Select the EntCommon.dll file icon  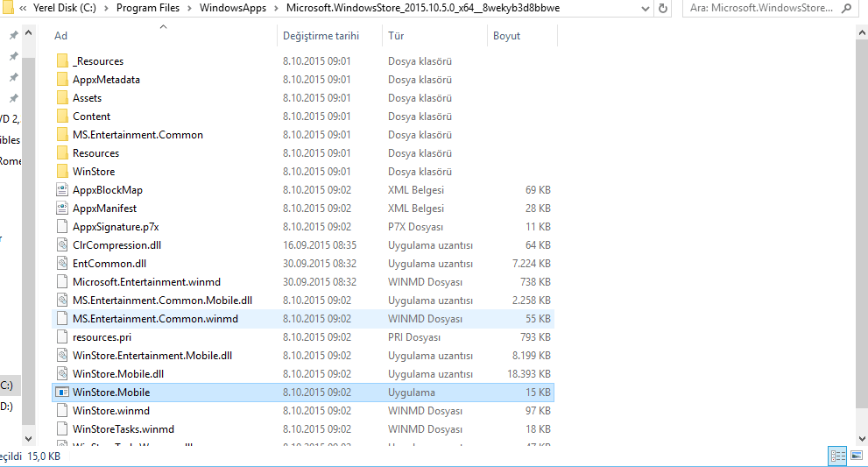(62, 263)
